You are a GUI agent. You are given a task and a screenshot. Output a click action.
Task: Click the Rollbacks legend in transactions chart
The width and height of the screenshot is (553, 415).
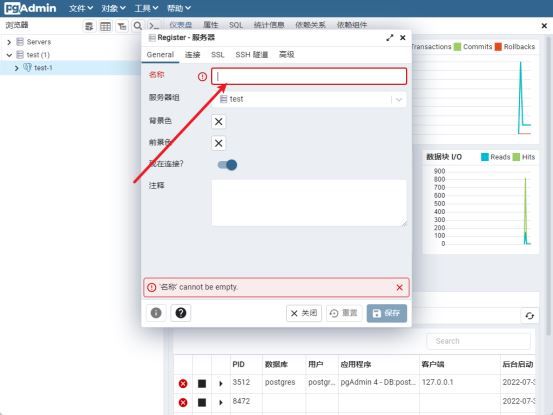[515, 47]
